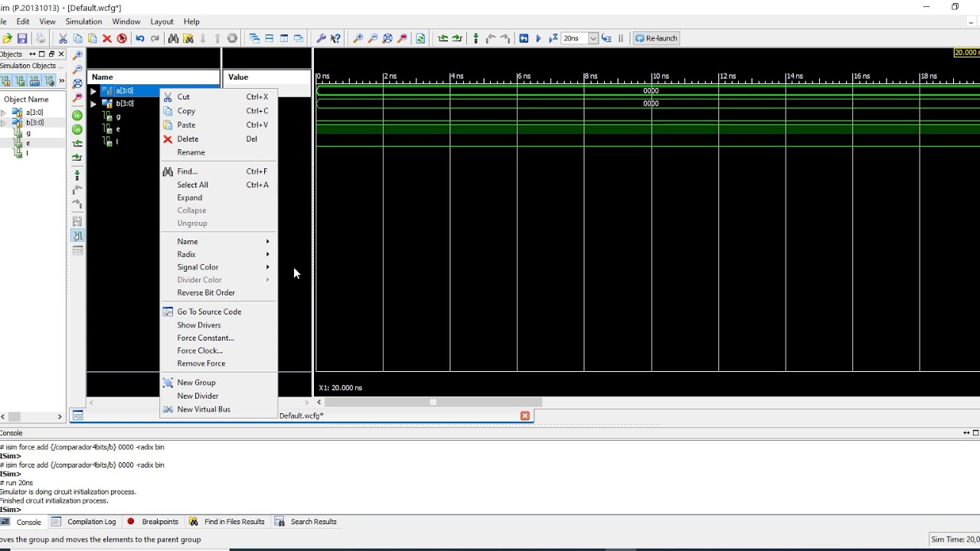
Task: Click the waveform horizontal scrollbar thumb
Action: 433,402
